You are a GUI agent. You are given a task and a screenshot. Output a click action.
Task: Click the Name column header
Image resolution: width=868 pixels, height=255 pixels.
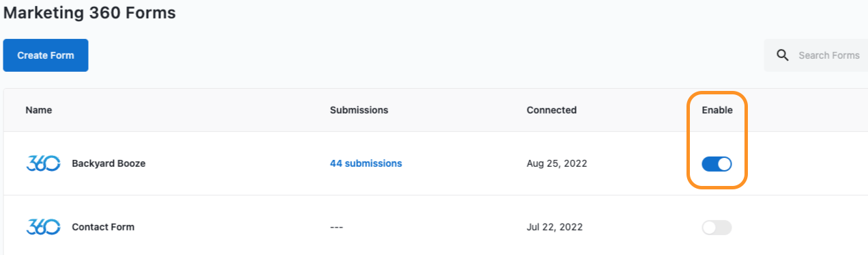click(39, 110)
